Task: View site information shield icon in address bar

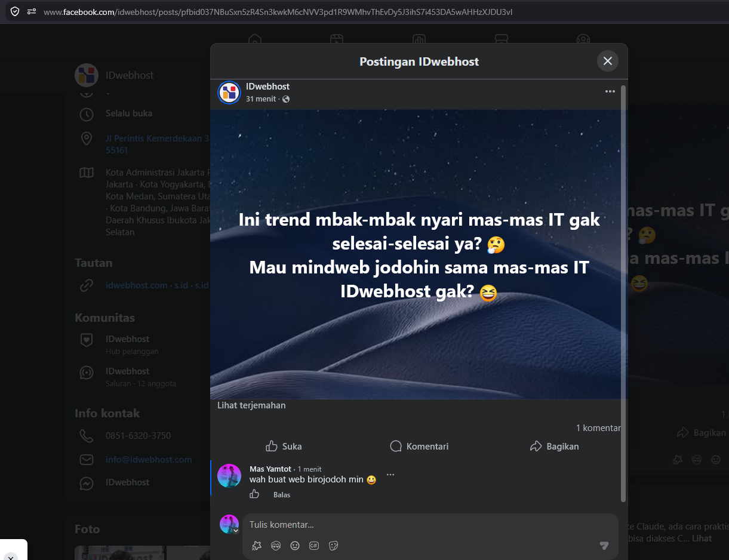Action: click(15, 11)
